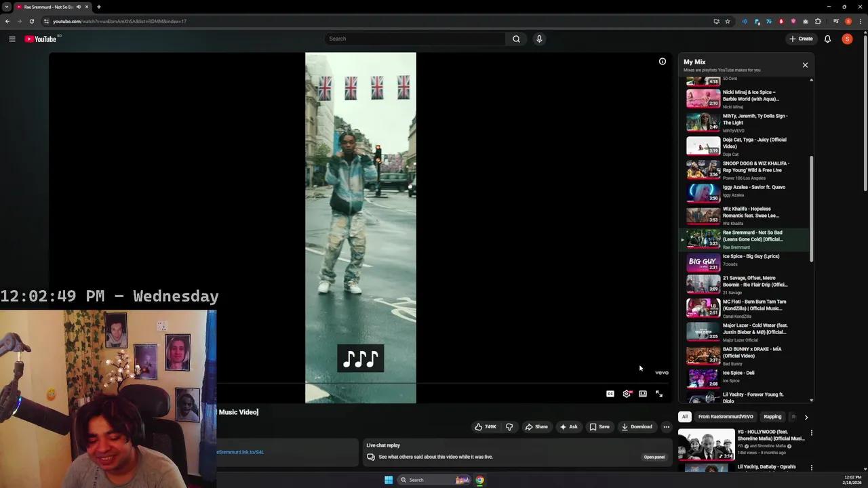
Task: Select Snoop Dogg & Wiz Khalifa track
Action: [744, 170]
